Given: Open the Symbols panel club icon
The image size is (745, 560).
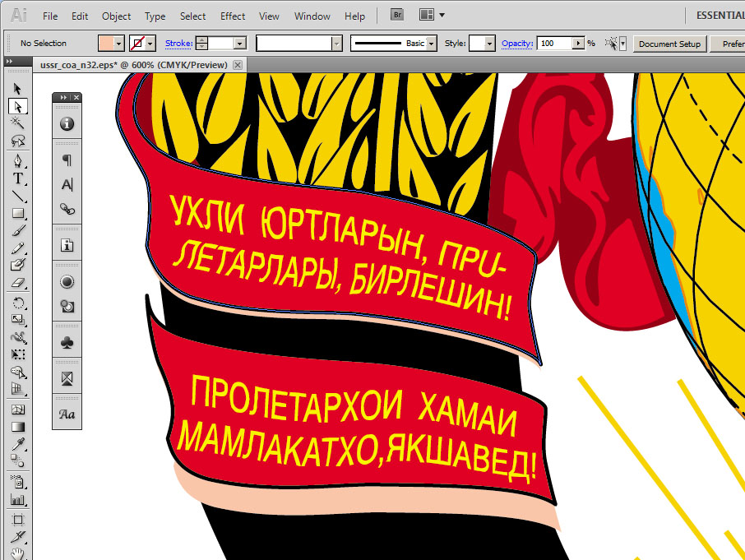Looking at the screenshot, I should point(67,342).
